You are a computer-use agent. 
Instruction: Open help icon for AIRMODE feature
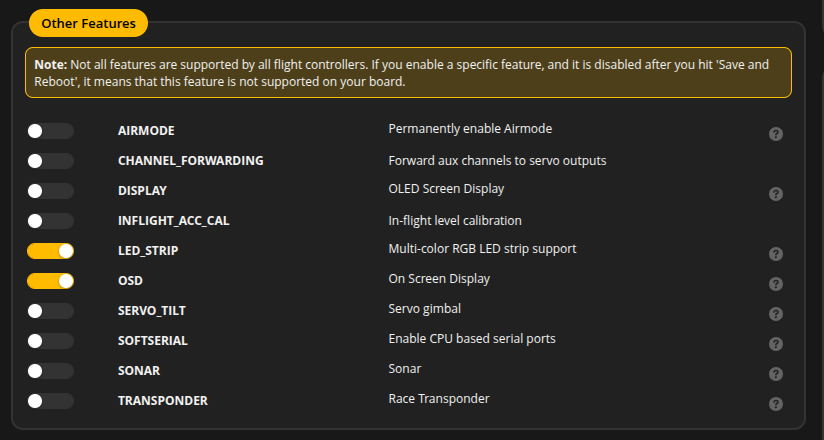click(776, 134)
